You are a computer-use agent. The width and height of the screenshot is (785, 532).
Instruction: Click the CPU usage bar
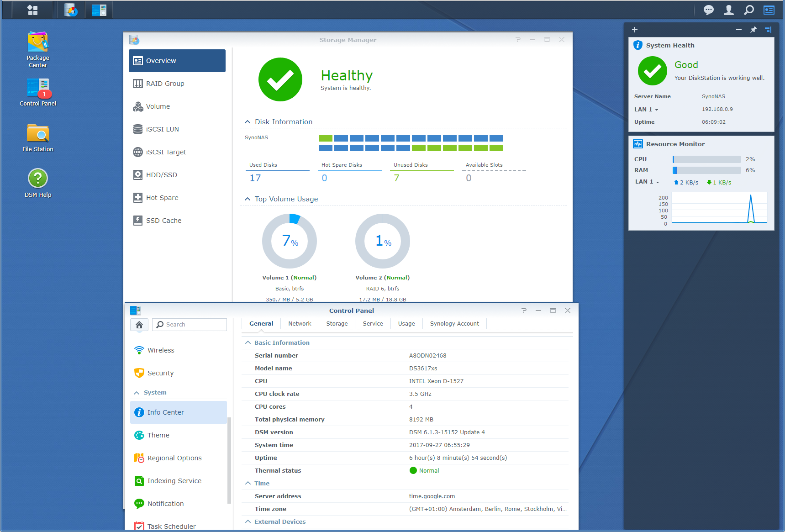(706, 159)
